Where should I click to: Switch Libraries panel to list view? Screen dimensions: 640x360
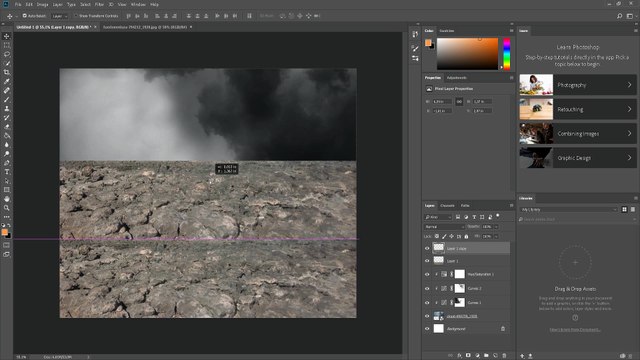click(633, 209)
